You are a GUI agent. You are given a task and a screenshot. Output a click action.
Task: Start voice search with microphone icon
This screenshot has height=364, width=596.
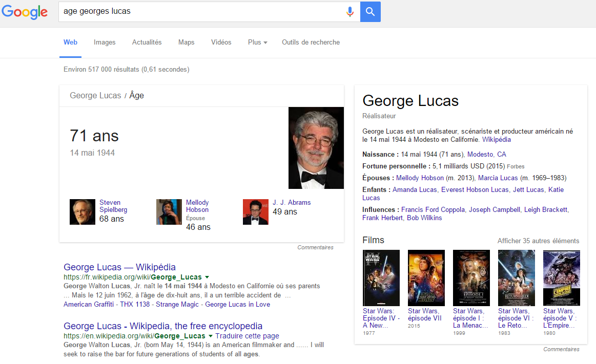(x=350, y=12)
